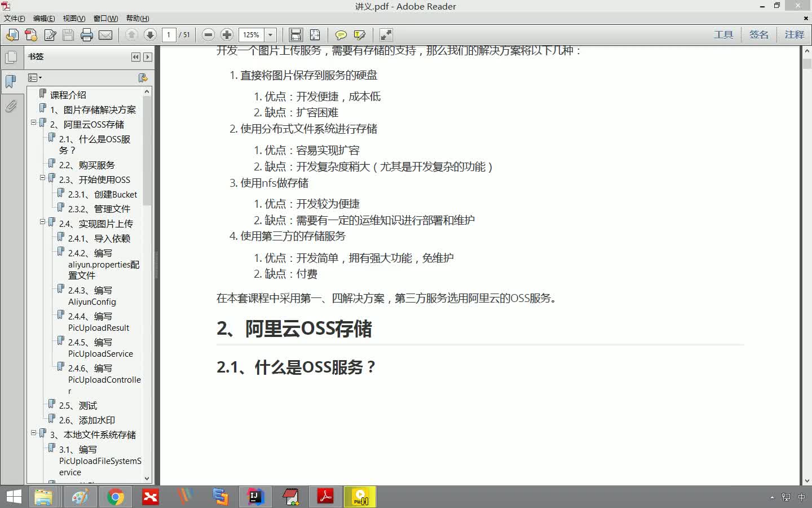This screenshot has width=812, height=508.
Task: Click the find current bookmark icon
Action: coord(143,78)
